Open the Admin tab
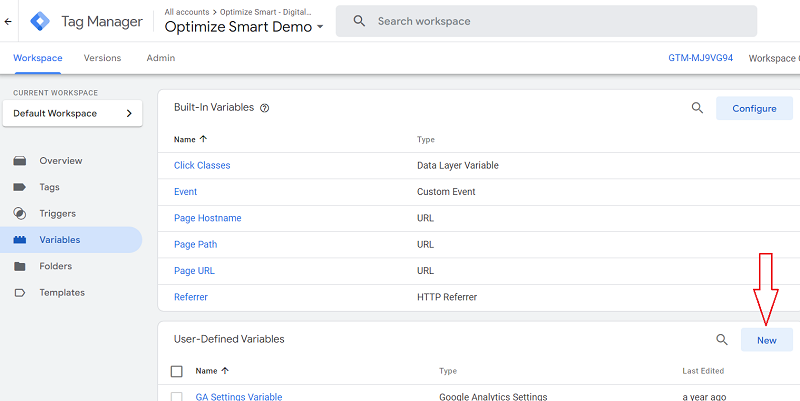Screen dimensions: 800x401 pos(161,58)
